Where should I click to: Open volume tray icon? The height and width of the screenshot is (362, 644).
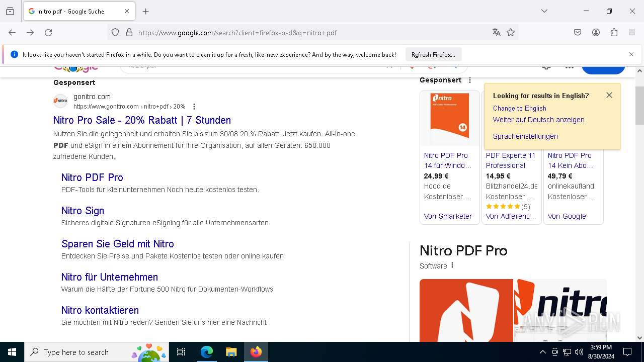[579, 352]
